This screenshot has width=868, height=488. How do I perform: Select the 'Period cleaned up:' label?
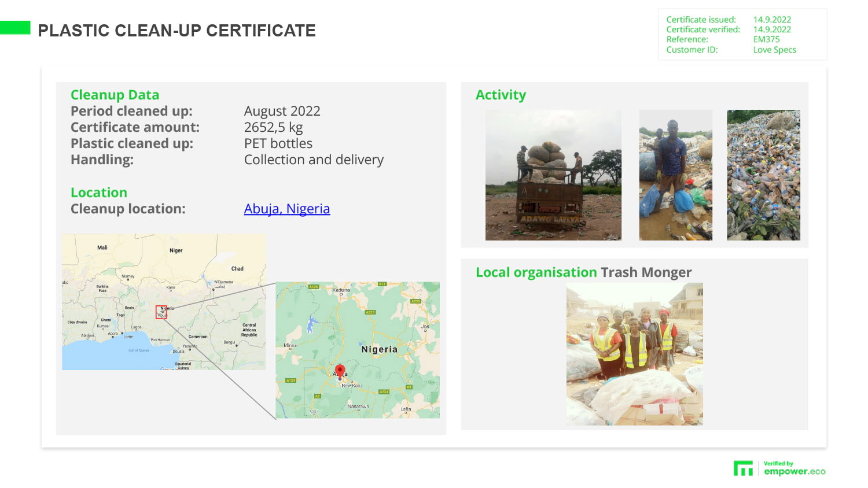tap(131, 111)
